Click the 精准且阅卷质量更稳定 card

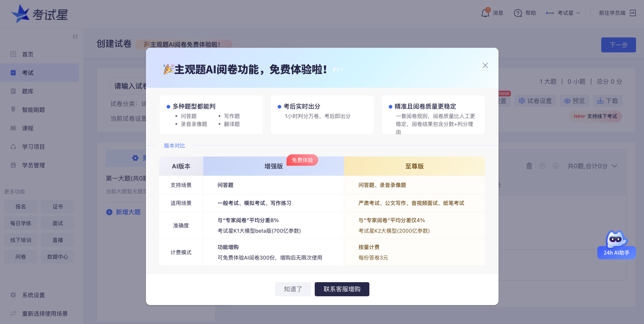click(x=433, y=115)
